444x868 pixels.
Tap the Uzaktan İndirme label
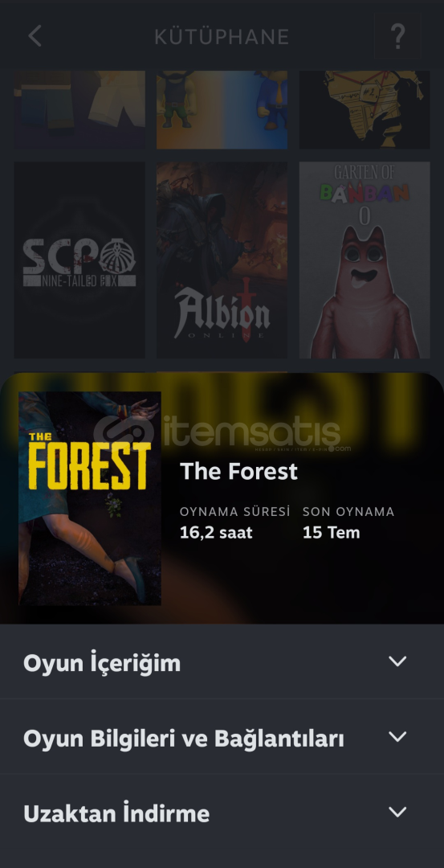[116, 813]
